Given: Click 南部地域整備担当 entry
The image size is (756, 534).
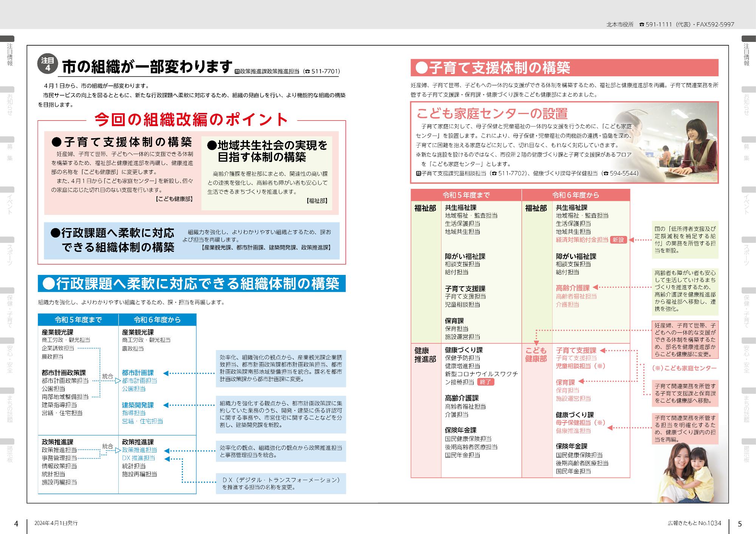Looking at the screenshot, I should (65, 397).
